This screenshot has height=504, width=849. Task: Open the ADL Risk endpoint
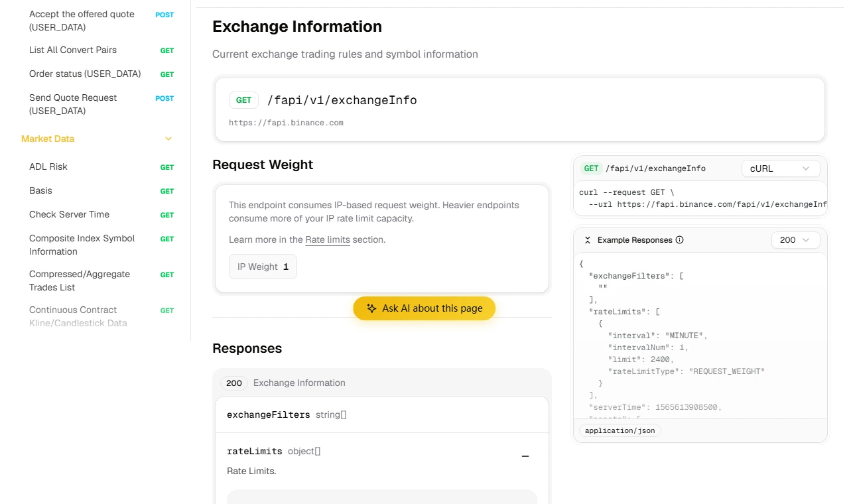click(48, 166)
